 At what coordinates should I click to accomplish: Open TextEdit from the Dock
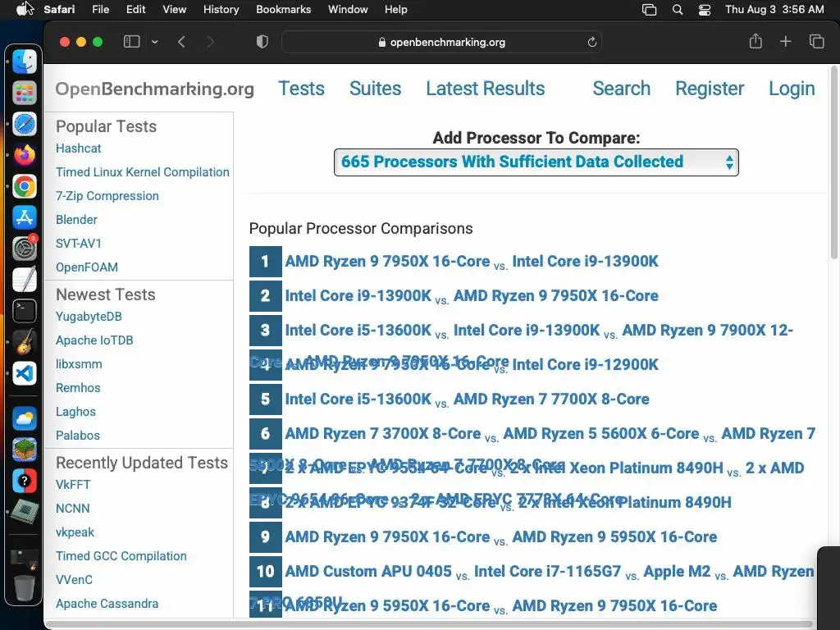pos(24,280)
